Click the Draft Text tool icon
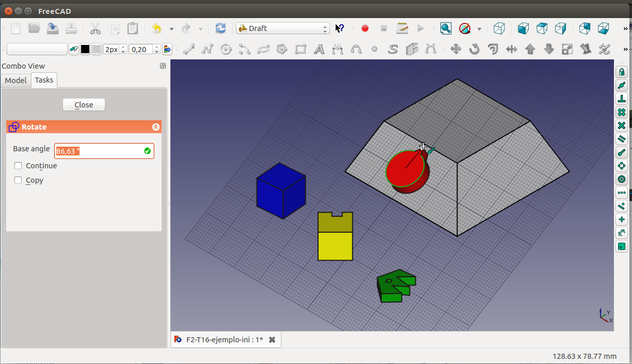Image resolution: width=632 pixels, height=364 pixels. 319,50
